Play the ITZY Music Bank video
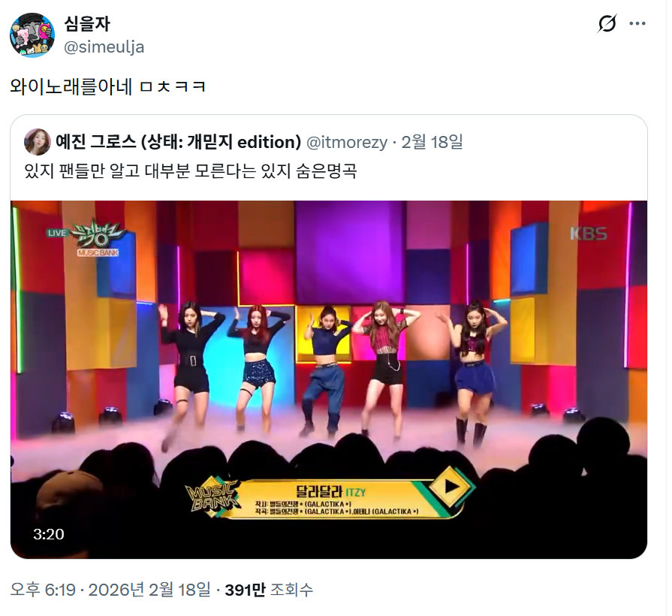 (329, 379)
